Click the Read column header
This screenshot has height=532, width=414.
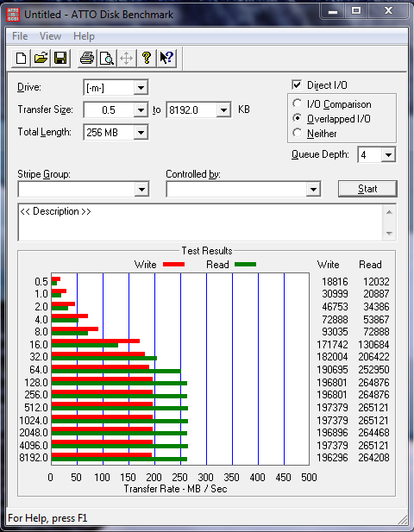click(x=370, y=265)
